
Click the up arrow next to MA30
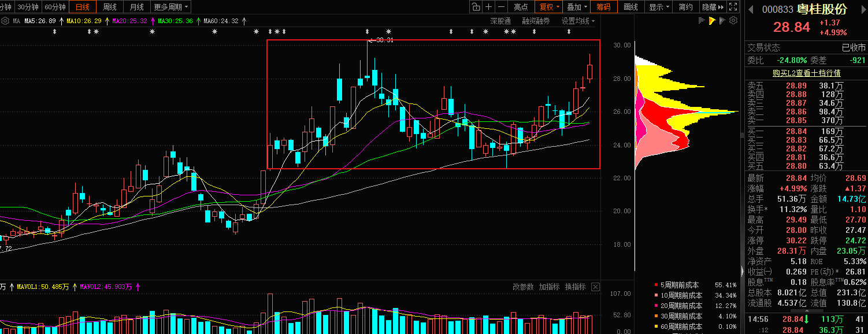point(198,21)
